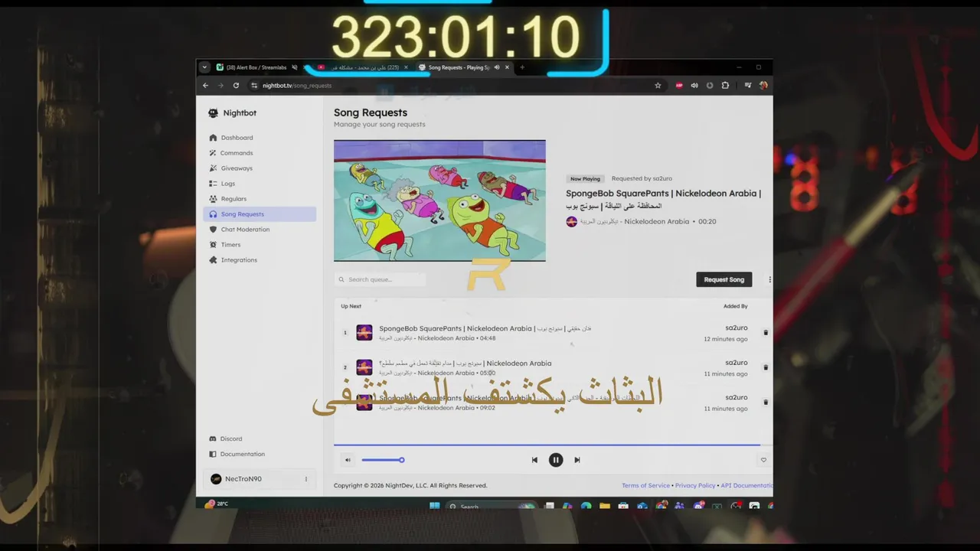This screenshot has height=551, width=980.
Task: Open more options next to Request Song
Action: pos(769,279)
